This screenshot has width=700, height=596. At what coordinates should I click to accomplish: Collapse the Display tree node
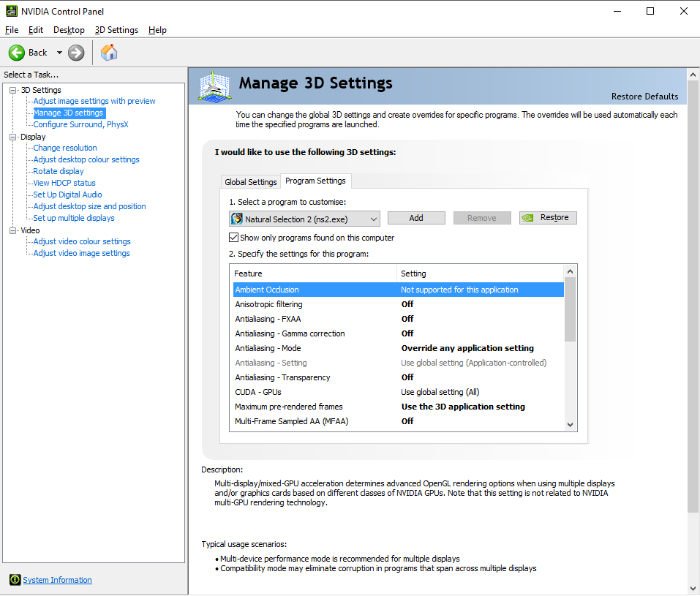pyautogui.click(x=12, y=137)
